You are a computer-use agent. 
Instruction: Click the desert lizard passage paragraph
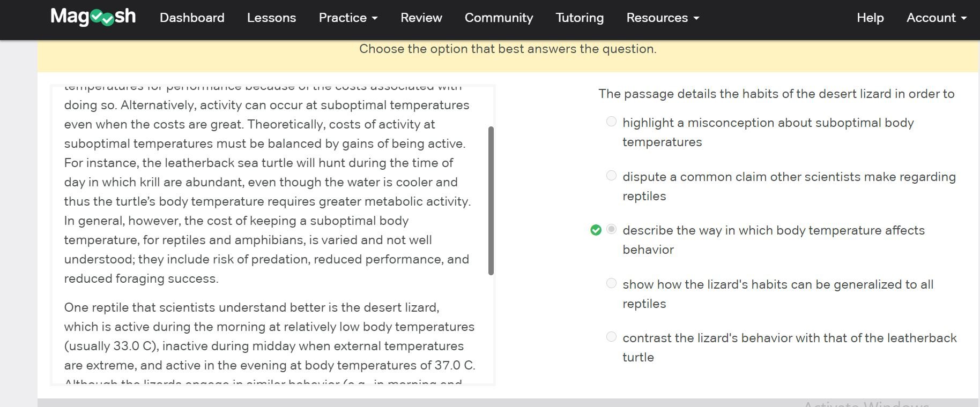pyautogui.click(x=269, y=336)
